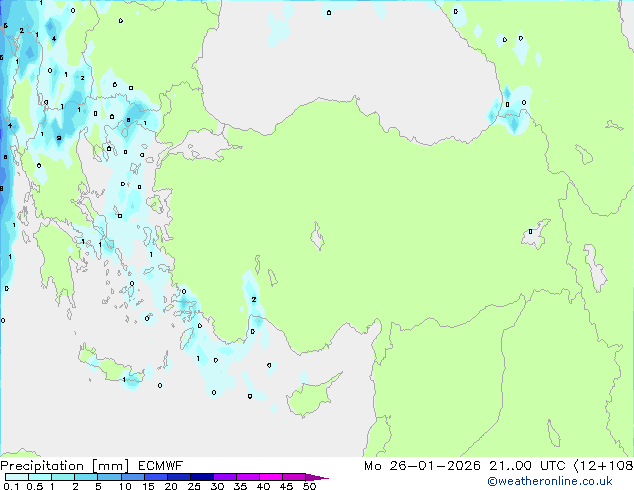Click the "Mo 26-01-2026" date text
Image resolution: width=634 pixels, height=490 pixels.
422,466
